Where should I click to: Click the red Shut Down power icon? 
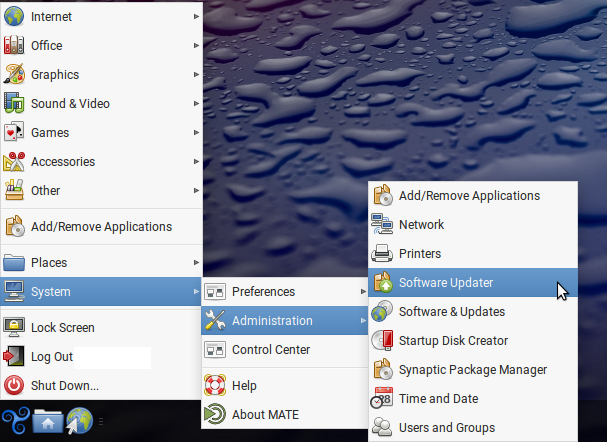[15, 386]
